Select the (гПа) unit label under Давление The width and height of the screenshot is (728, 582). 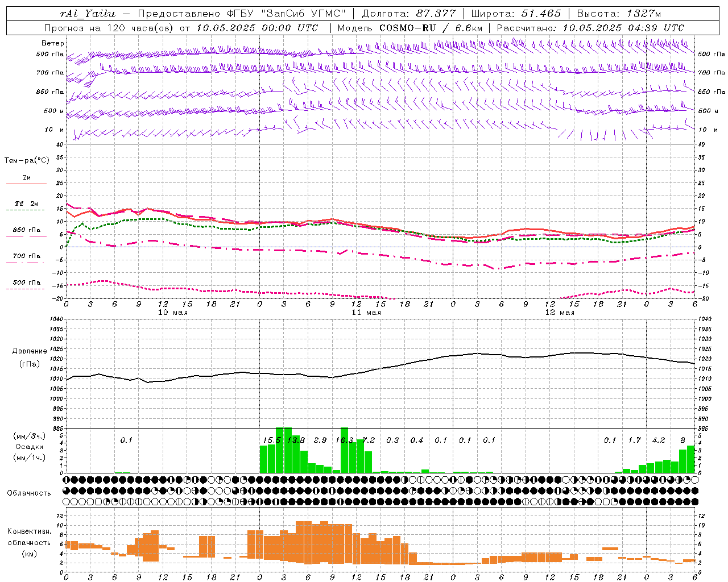click(x=30, y=364)
